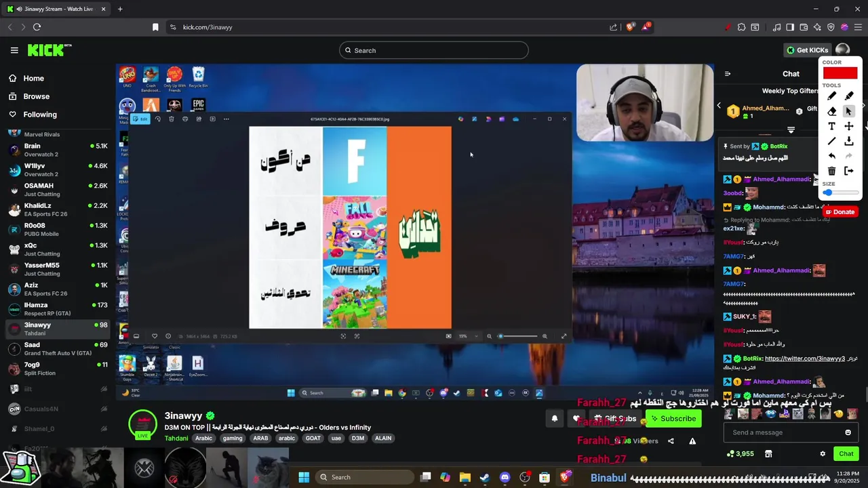Screen dimensions: 868x488
Task: Click the Kick logo
Action: 49,50
